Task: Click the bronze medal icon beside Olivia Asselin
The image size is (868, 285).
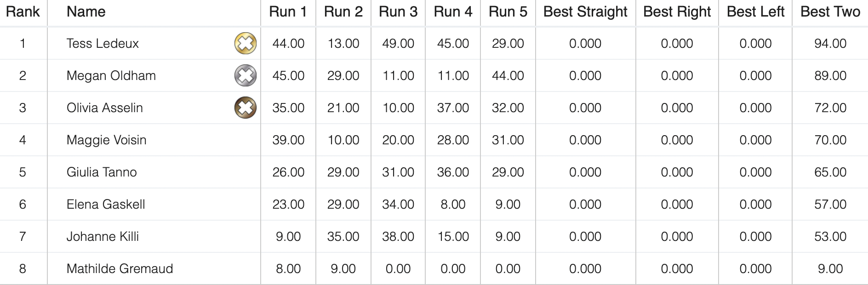Action: 246,108
